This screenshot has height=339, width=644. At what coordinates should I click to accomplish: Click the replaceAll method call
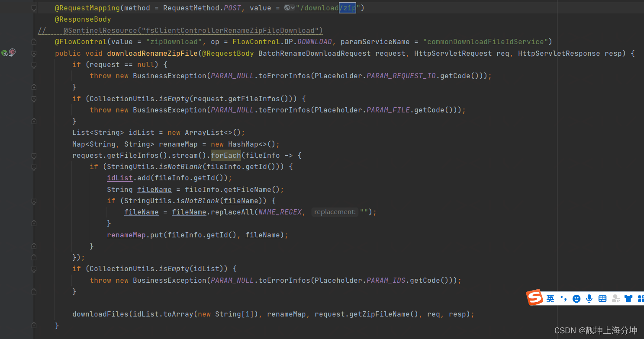(x=232, y=212)
